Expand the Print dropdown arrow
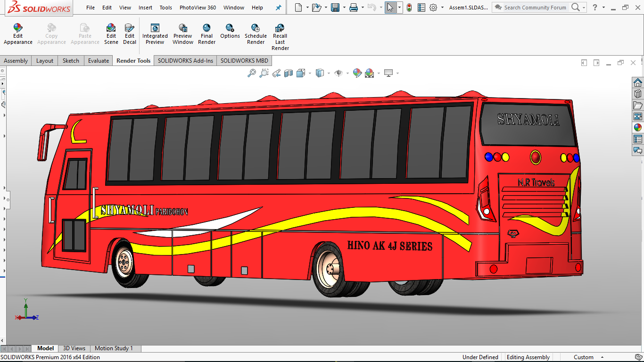This screenshot has width=644, height=362. [363, 8]
